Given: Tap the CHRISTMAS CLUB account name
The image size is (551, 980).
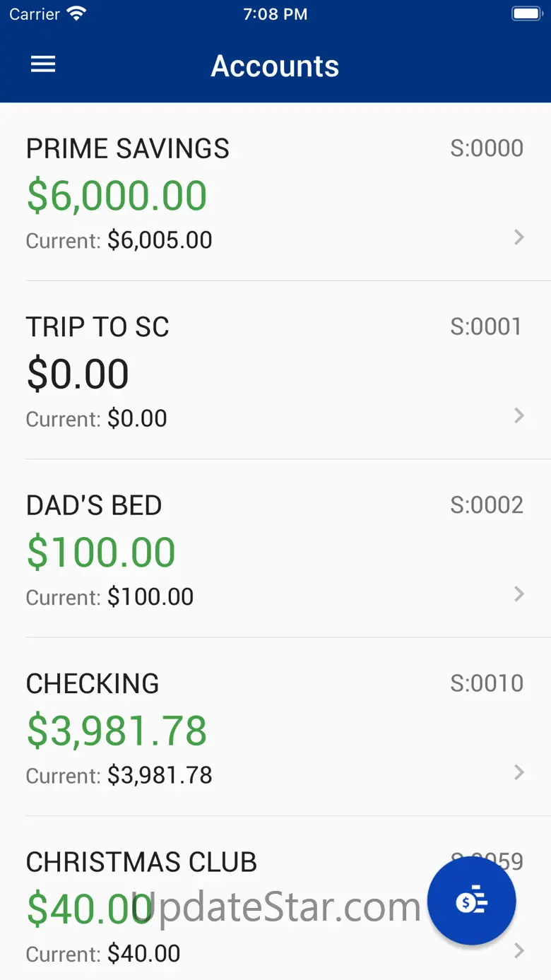Looking at the screenshot, I should (x=141, y=863).
